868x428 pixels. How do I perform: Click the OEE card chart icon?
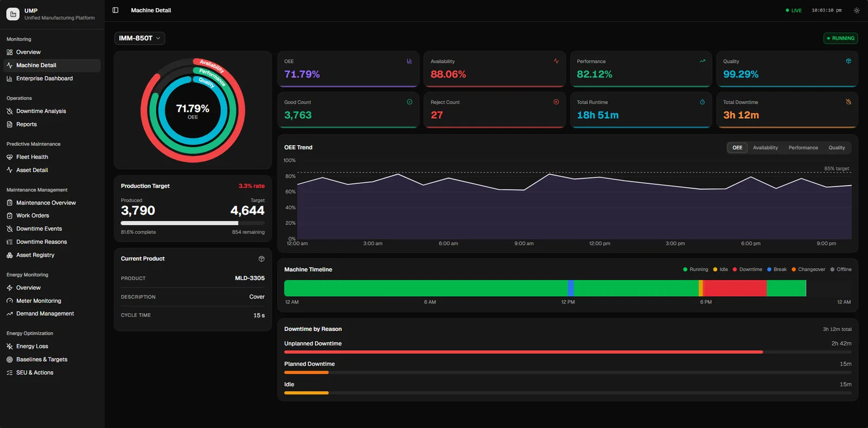pos(410,61)
